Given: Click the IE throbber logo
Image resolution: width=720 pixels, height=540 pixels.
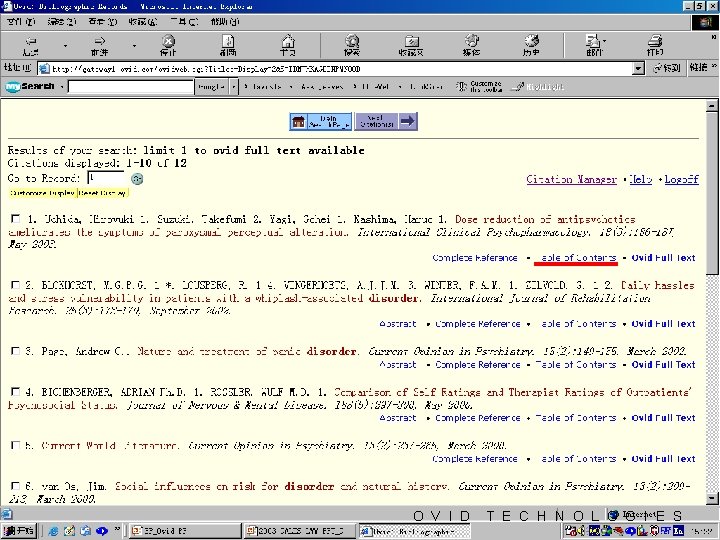Looking at the screenshot, I should [x=705, y=22].
